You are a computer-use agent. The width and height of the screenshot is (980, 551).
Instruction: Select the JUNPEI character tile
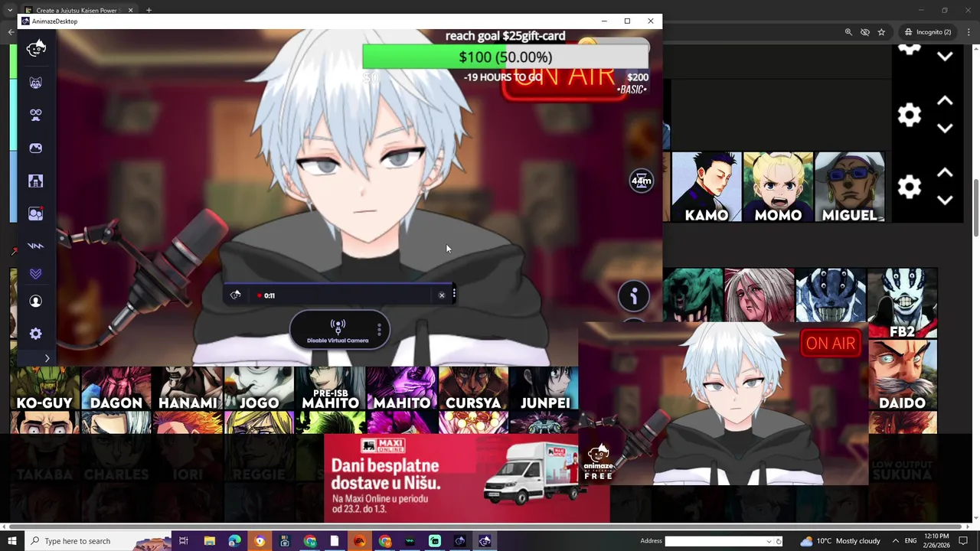[544, 390]
